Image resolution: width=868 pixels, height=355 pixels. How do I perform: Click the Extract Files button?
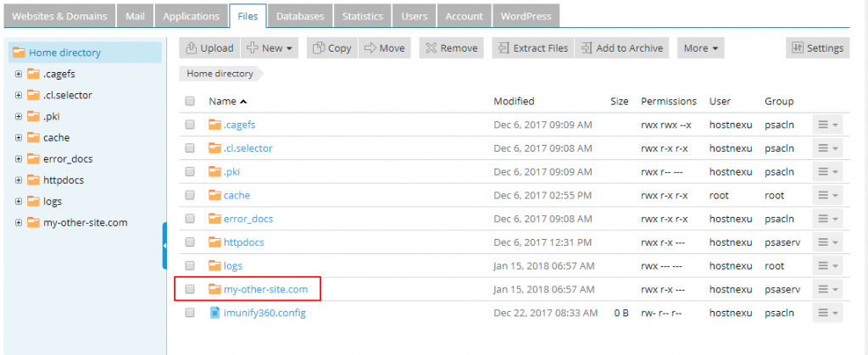[x=532, y=48]
